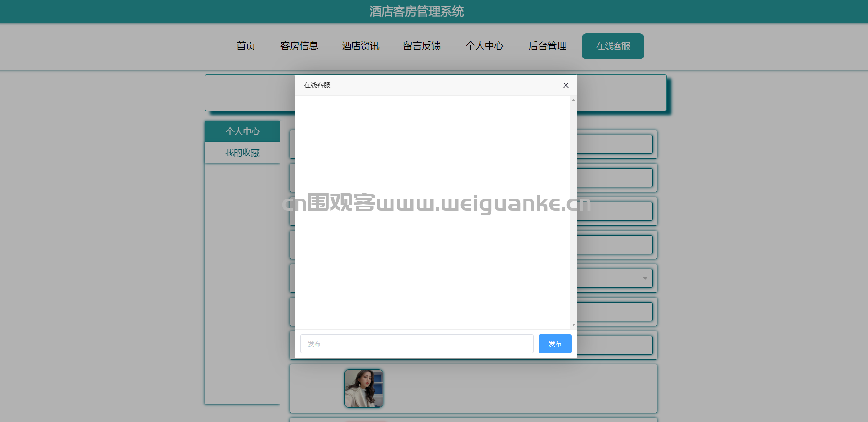
Task: Go to 客房信息 in the top navigation
Action: [299, 46]
